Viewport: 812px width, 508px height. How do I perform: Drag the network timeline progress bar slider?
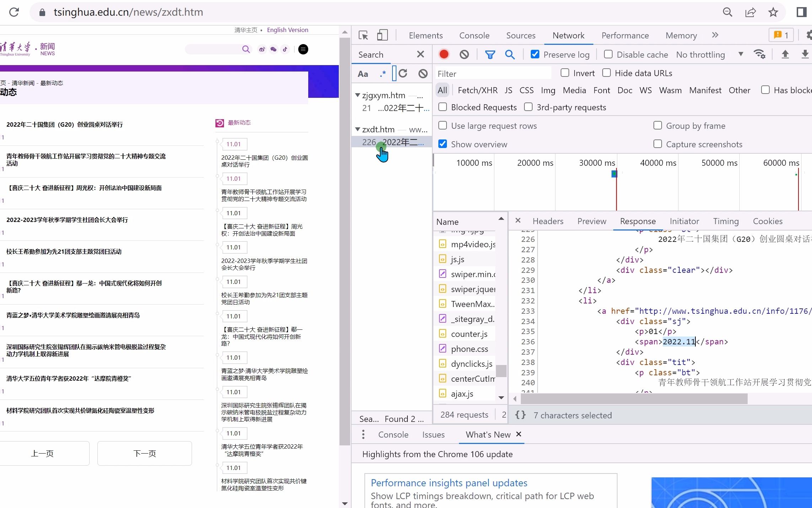click(614, 173)
